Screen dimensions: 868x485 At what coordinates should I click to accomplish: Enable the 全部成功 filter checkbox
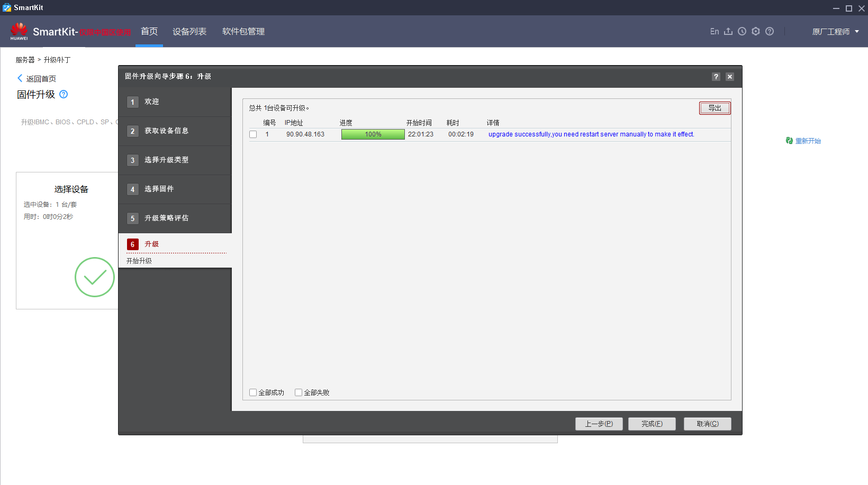(x=253, y=392)
